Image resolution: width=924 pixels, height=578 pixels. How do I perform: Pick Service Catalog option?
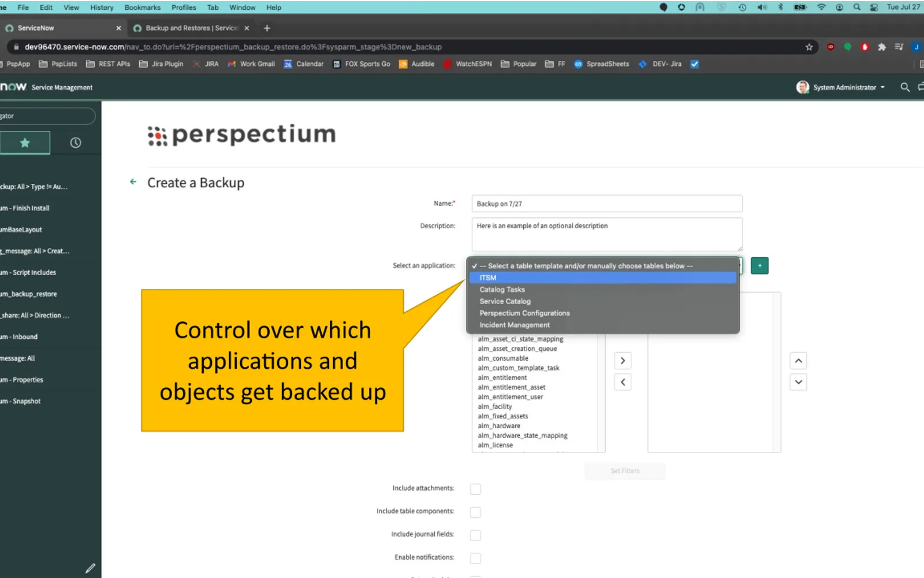(x=603, y=302)
